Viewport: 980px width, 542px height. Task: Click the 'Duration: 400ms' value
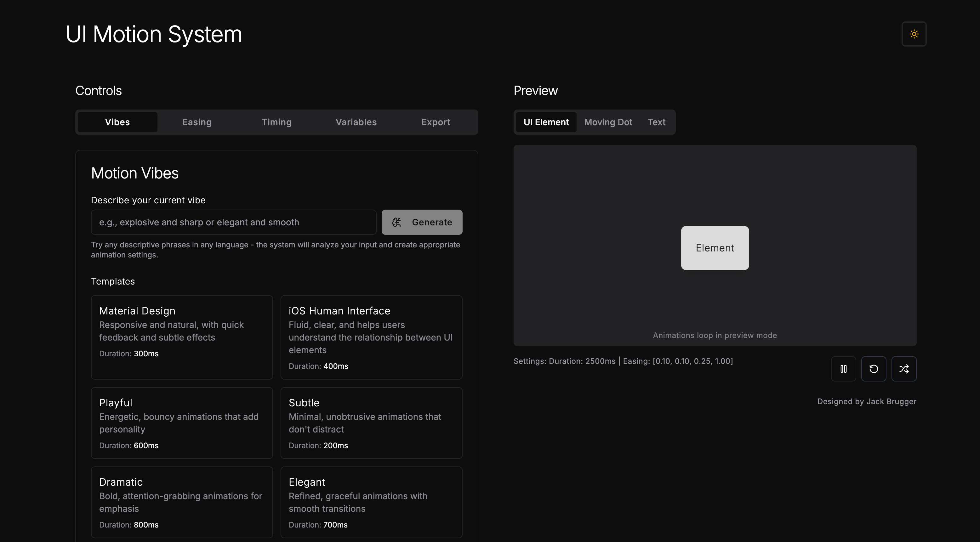pyautogui.click(x=318, y=366)
